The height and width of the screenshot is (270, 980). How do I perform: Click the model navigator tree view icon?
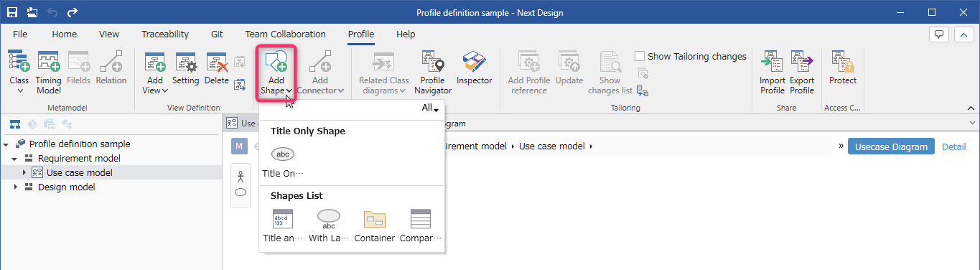coord(14,125)
